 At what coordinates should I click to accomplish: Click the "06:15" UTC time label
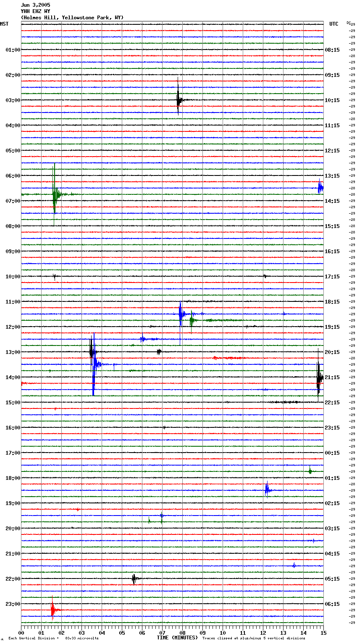coord(332,604)
